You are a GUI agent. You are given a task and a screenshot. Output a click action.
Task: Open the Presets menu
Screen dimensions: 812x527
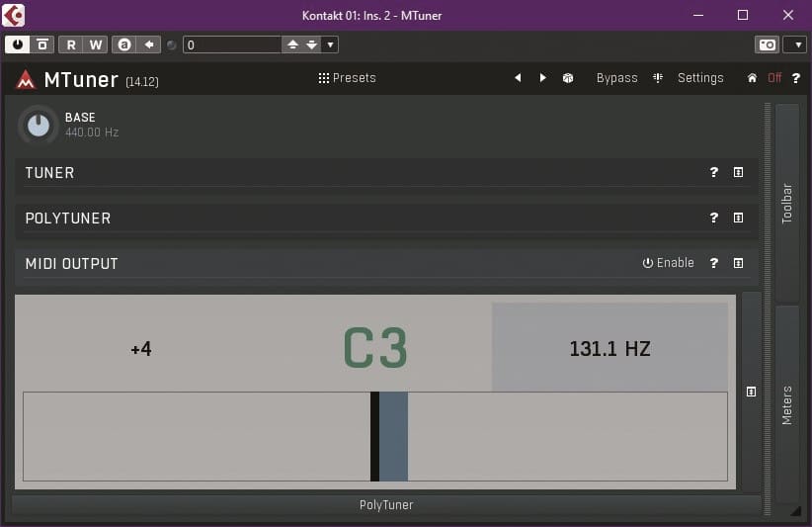tap(347, 78)
